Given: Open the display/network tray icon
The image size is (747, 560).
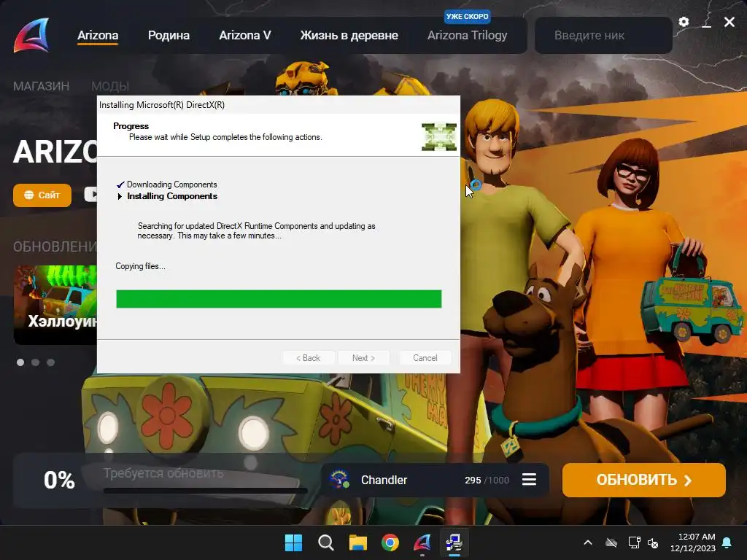Looking at the screenshot, I should click(634, 542).
